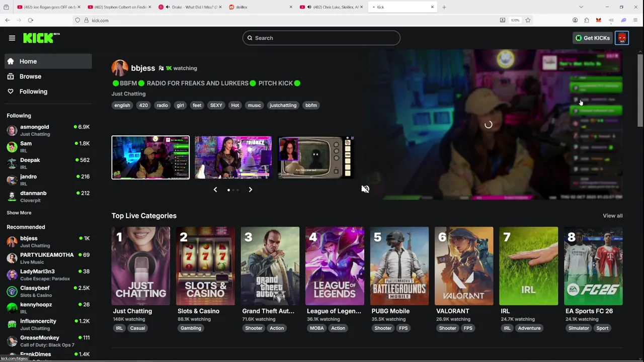Open Deepak channel in Following list
Screen dimensions: 644x362
pyautogui.click(x=48, y=163)
